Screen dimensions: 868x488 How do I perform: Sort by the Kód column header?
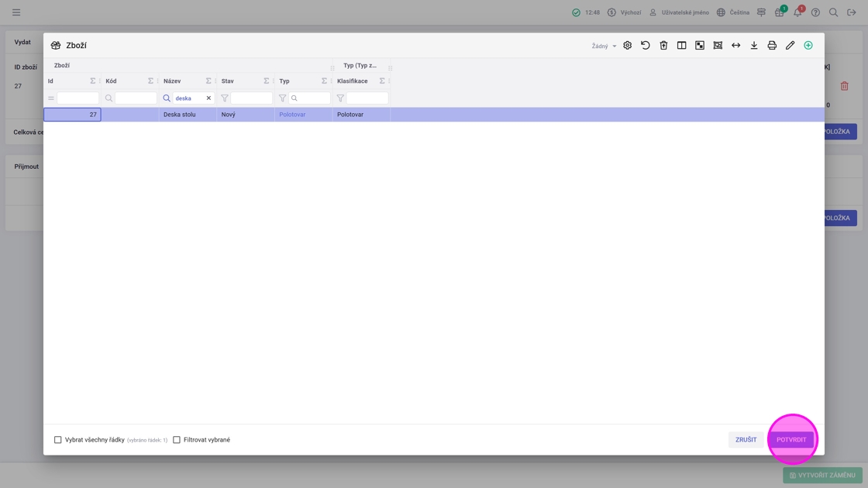pos(111,81)
